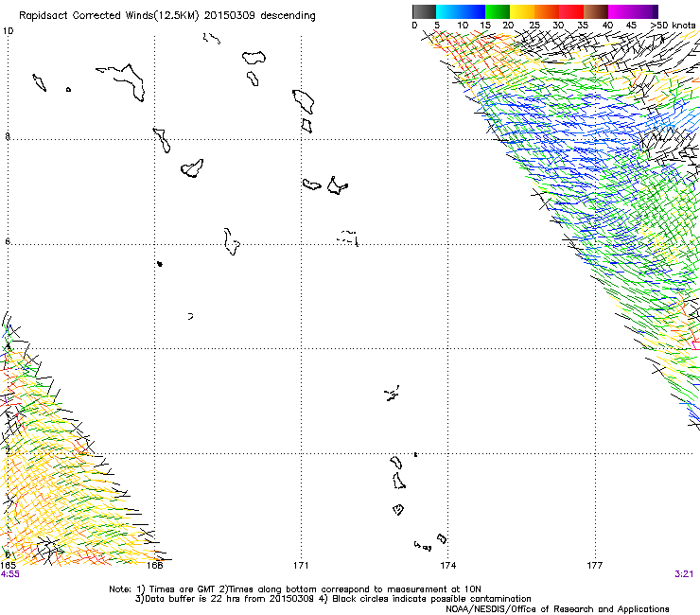Click the '174' longitude axis label

447,566
